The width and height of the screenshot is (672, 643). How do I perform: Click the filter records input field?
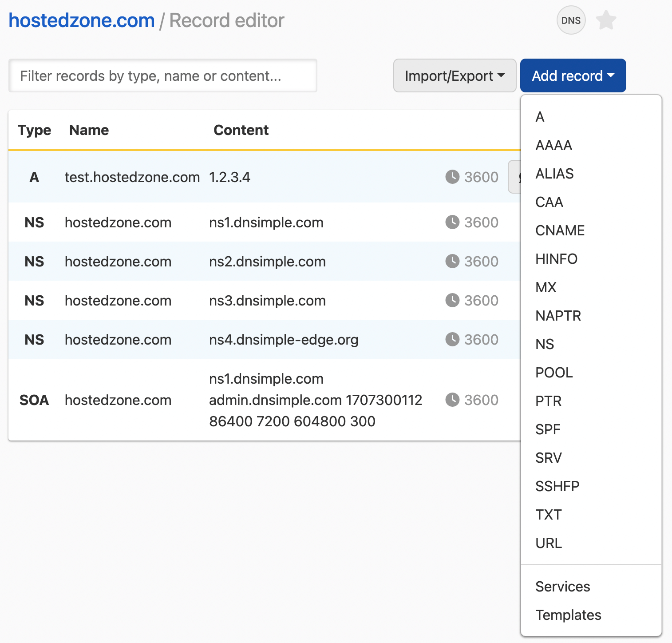click(x=162, y=75)
